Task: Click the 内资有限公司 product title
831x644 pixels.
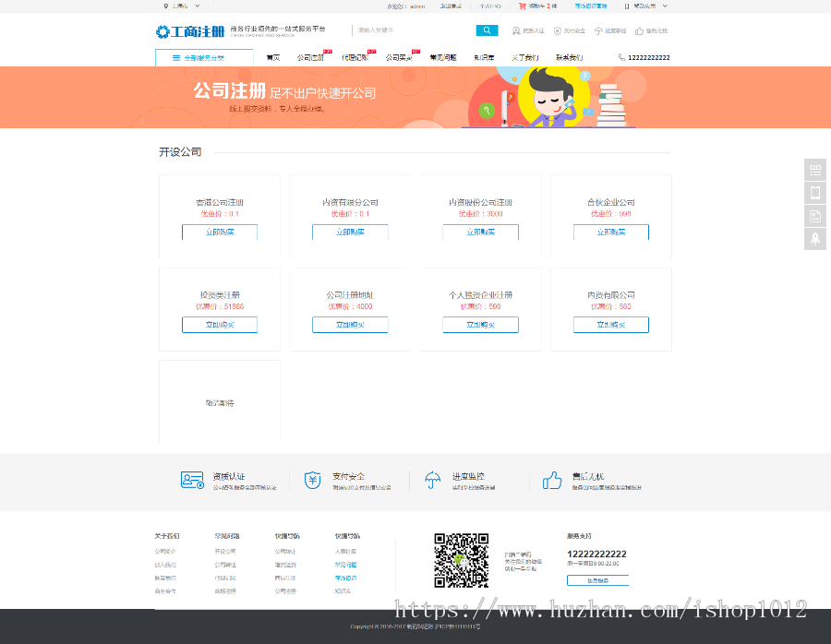Action: [611, 295]
